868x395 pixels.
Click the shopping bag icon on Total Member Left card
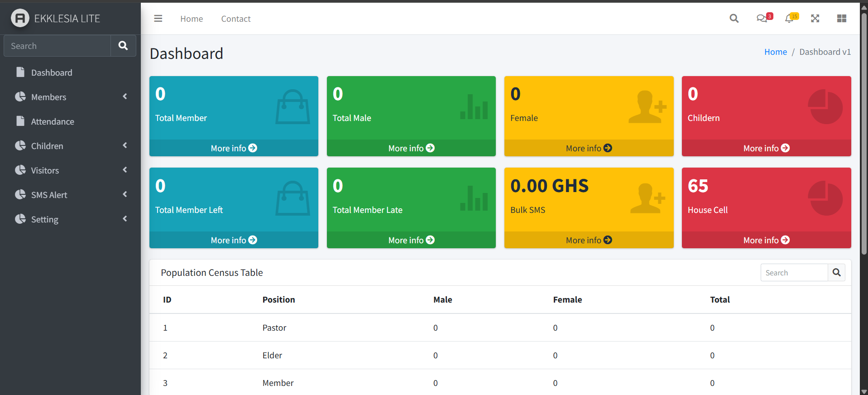pyautogui.click(x=293, y=198)
